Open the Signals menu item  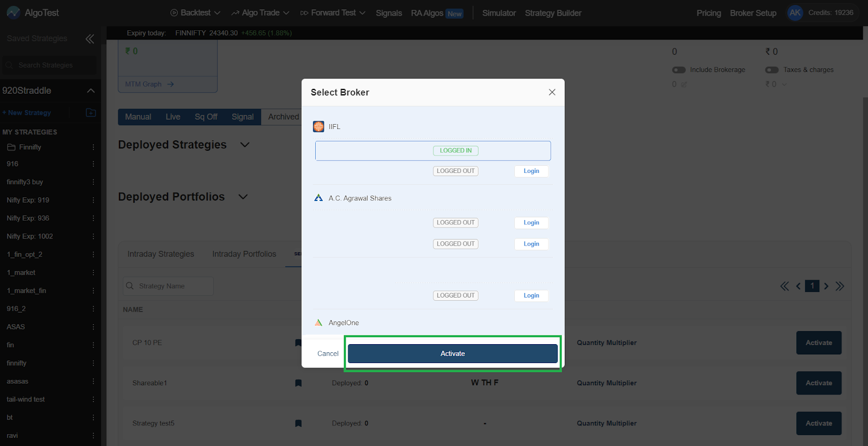click(389, 13)
